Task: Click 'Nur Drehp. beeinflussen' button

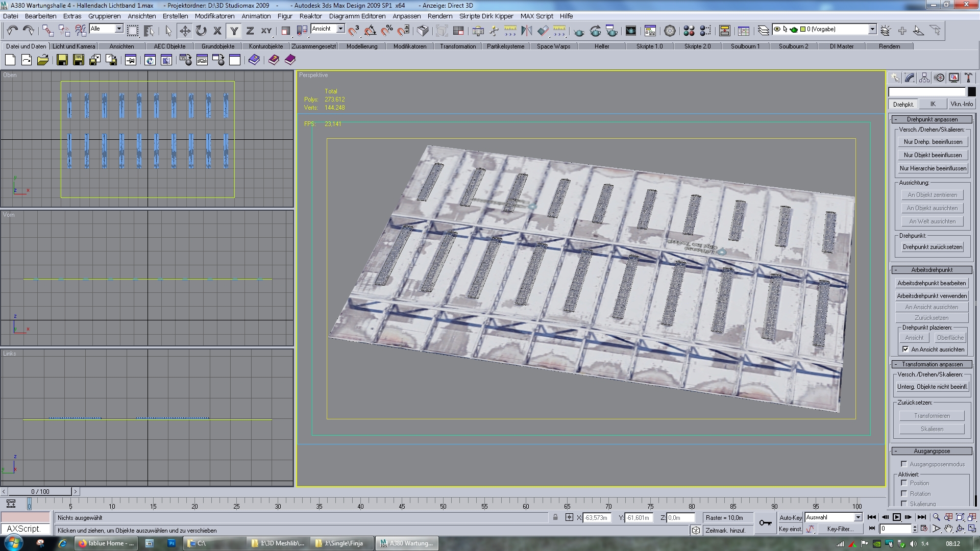Action: point(933,142)
